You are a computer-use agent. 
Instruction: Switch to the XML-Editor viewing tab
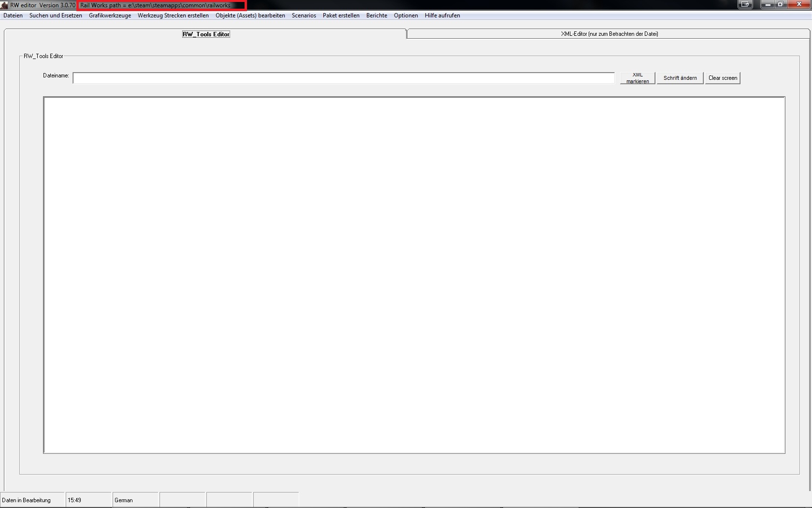click(609, 34)
